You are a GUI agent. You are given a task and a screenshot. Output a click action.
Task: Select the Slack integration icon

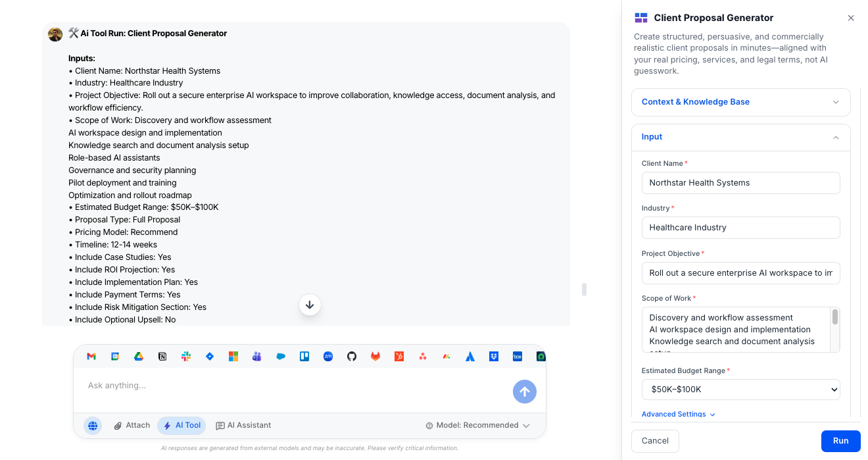click(x=186, y=356)
